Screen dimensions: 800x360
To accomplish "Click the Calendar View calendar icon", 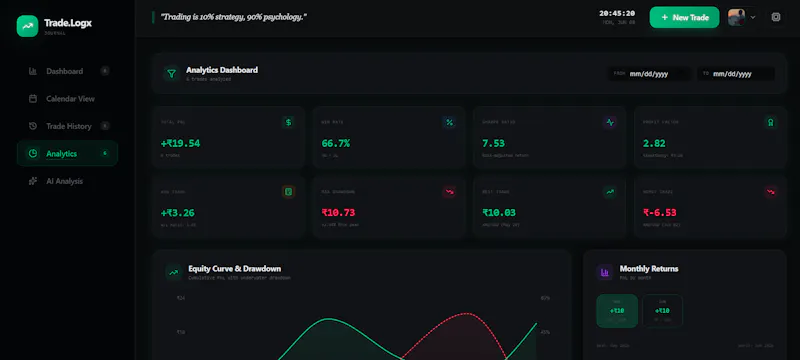I will [x=33, y=99].
